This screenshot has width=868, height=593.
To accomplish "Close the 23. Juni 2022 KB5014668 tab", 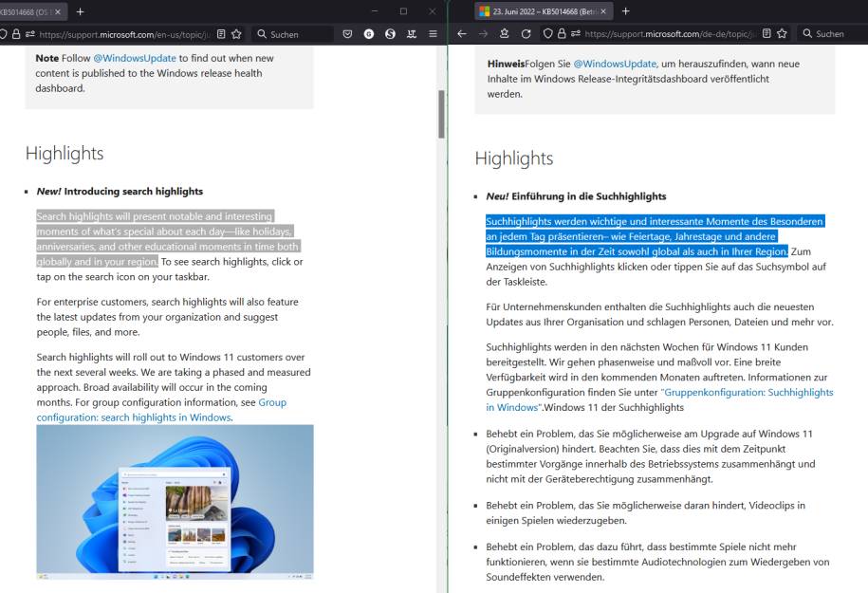I will click(x=602, y=11).
